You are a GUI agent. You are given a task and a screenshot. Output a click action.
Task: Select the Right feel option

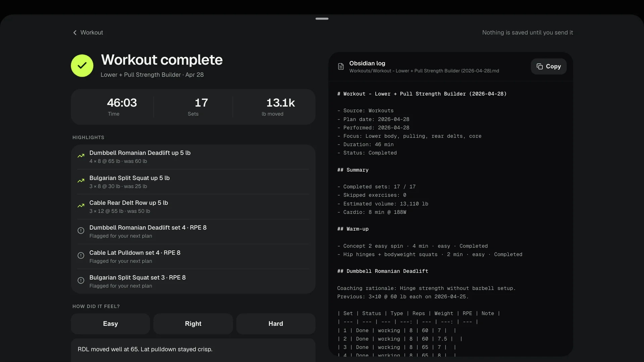pyautogui.click(x=193, y=324)
